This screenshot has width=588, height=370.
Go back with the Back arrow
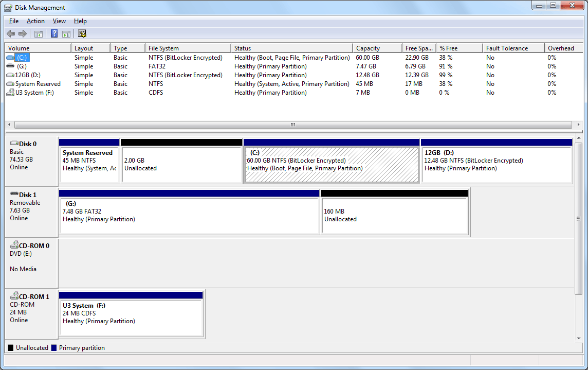pyautogui.click(x=11, y=34)
